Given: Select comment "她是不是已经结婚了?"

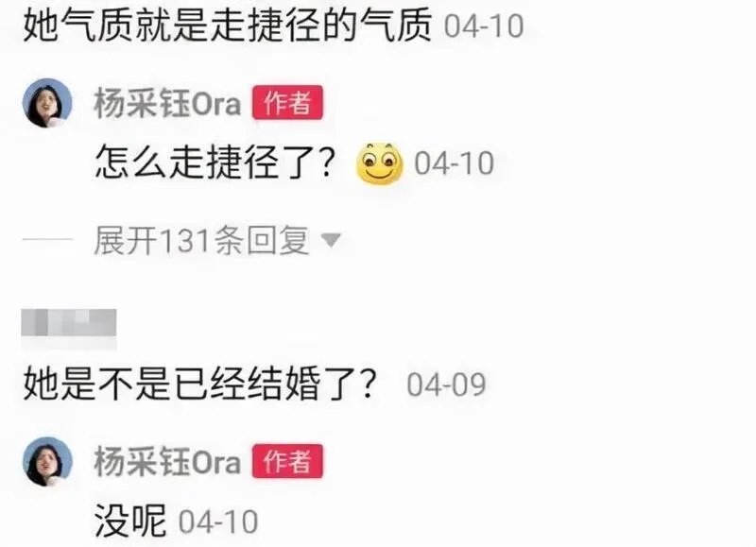Looking at the screenshot, I should click(199, 385).
